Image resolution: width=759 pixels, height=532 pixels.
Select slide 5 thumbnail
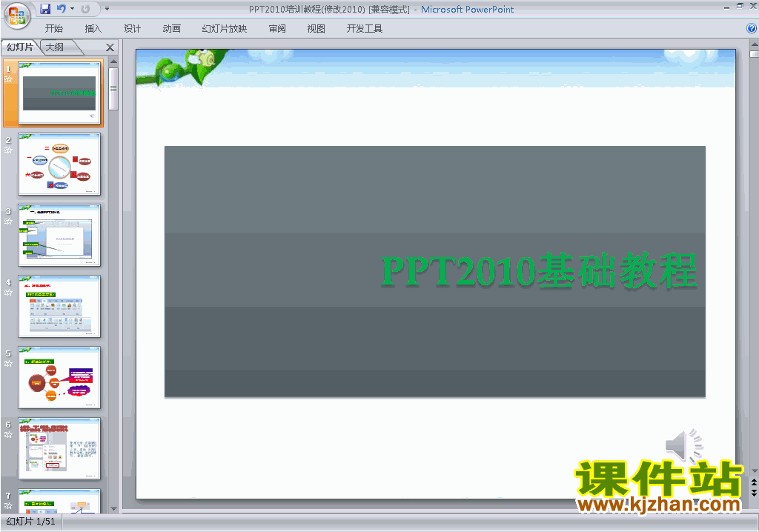pos(59,378)
